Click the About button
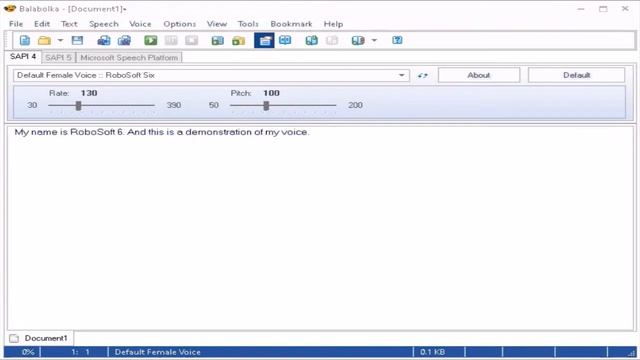This screenshot has height=360, width=640. [479, 75]
